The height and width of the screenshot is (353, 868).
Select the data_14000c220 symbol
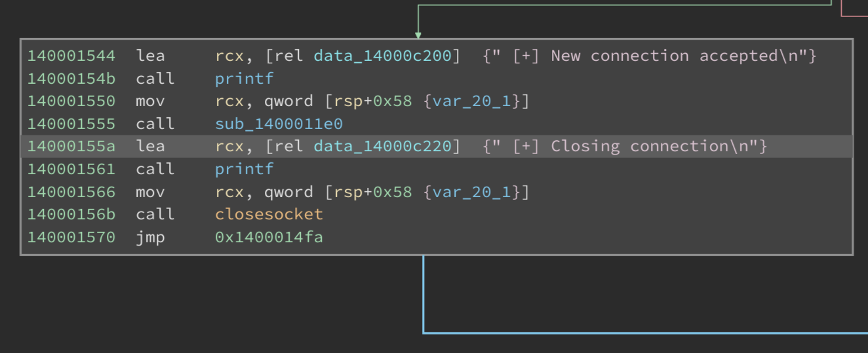382,146
